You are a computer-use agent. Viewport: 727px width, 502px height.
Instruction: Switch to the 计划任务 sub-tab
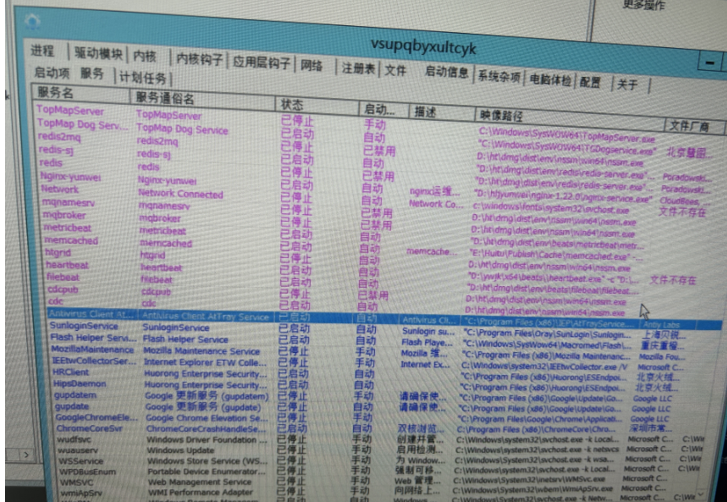coord(142,77)
